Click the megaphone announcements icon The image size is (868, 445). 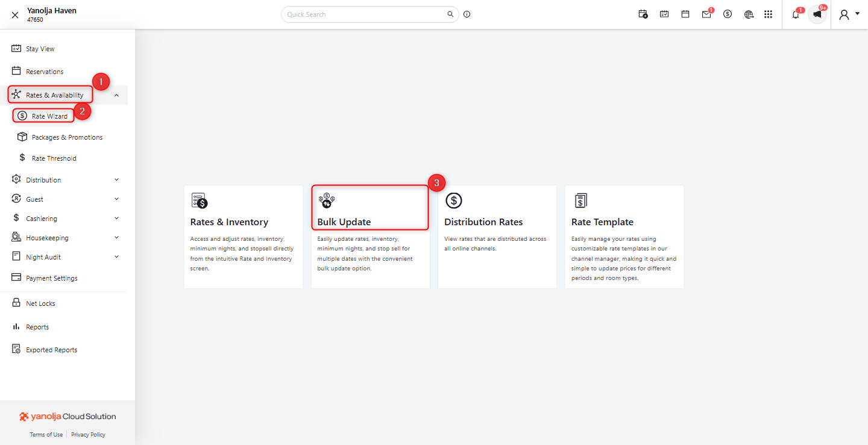coord(817,14)
